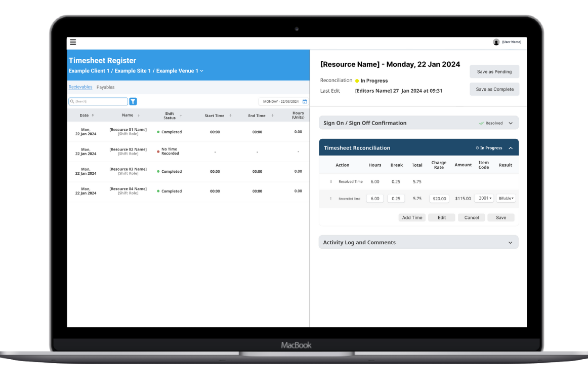This screenshot has height=380, width=588.
Task: Click Save as Complete button
Action: (494, 89)
